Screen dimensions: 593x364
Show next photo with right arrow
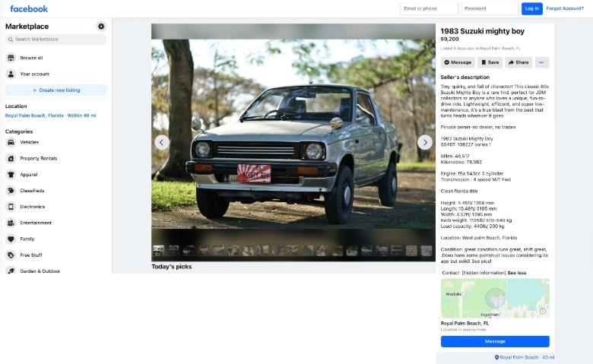click(x=425, y=142)
